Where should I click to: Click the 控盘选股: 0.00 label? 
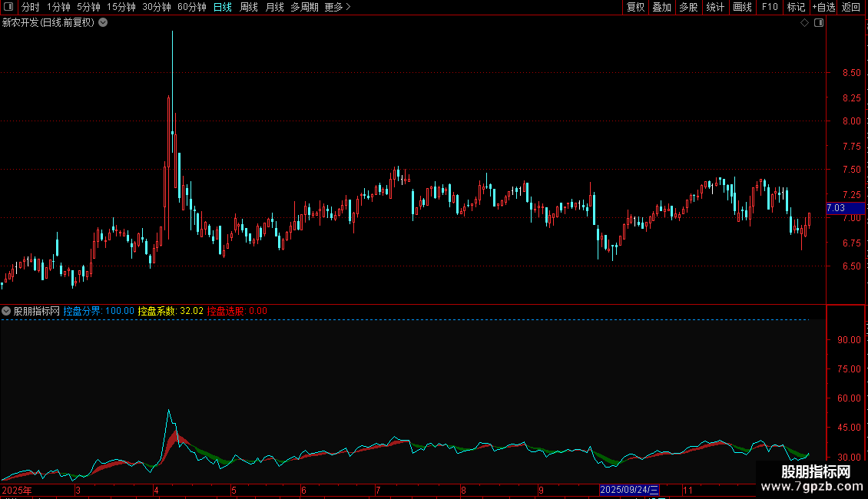[237, 312]
